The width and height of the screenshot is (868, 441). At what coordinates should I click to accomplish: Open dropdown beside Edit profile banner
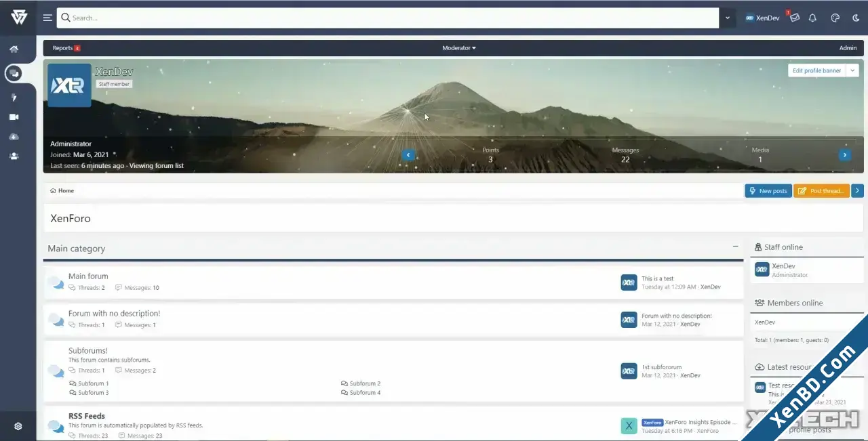[x=852, y=70]
